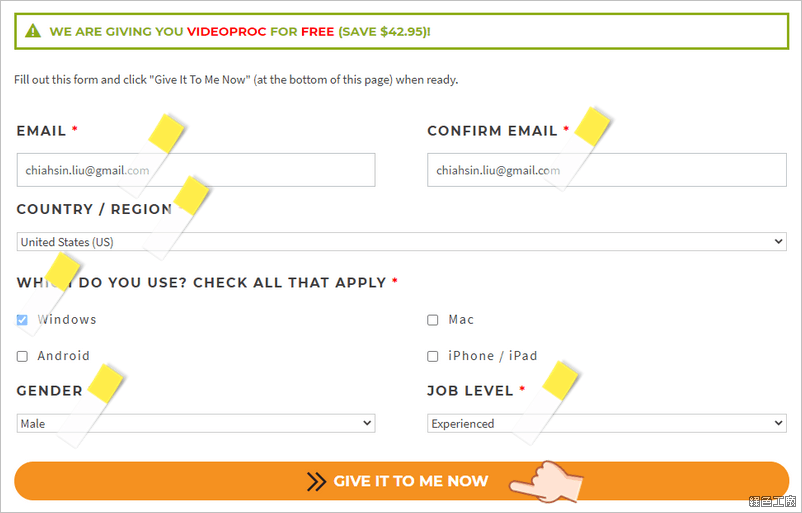Screen dimensions: 802x513
Task: Click the yellow highlighter next to Gender label
Action: 106,383
